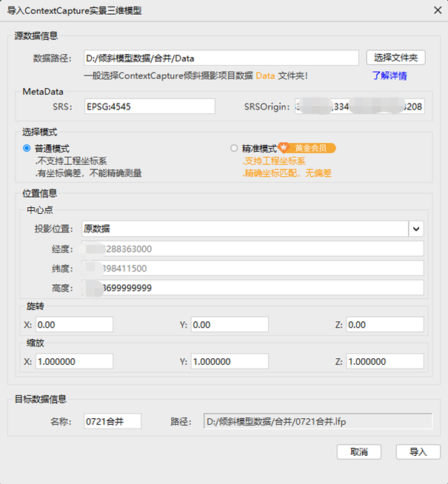
Task: Close the import dialog window
Action: [x=438, y=10]
